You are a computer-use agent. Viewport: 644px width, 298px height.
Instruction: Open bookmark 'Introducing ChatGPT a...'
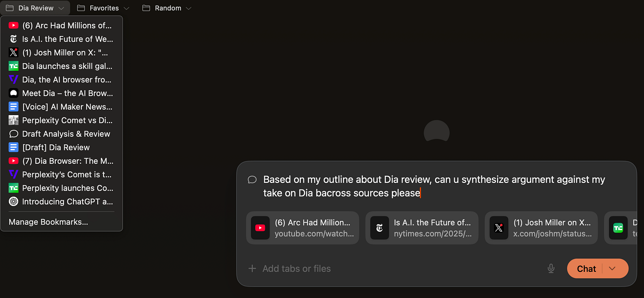[61, 201]
